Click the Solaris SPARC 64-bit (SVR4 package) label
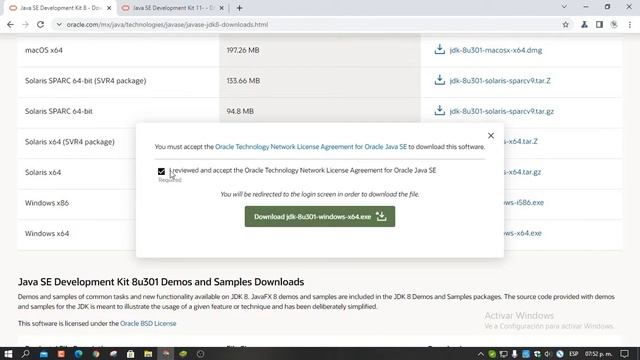This screenshot has height=360, width=640. (86, 81)
